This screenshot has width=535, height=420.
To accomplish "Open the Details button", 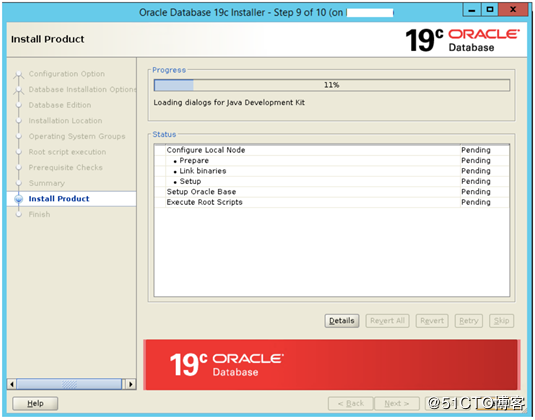I will coord(342,321).
